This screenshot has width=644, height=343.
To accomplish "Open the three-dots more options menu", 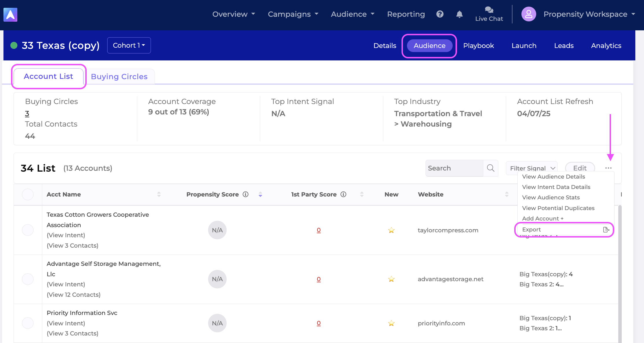I will [608, 168].
